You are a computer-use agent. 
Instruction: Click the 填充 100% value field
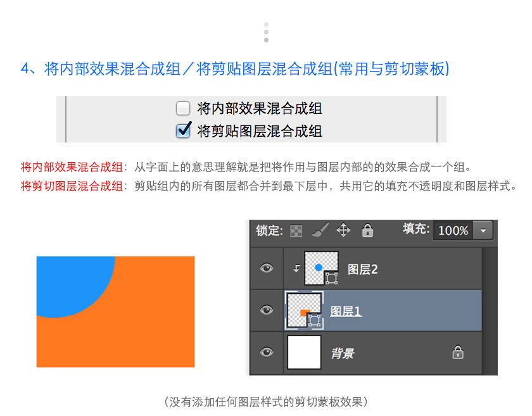pos(453,230)
